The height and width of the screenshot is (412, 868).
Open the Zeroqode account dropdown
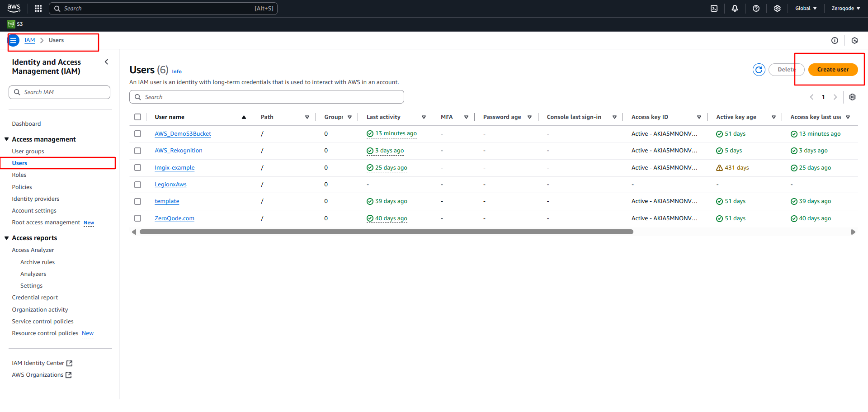coord(845,9)
